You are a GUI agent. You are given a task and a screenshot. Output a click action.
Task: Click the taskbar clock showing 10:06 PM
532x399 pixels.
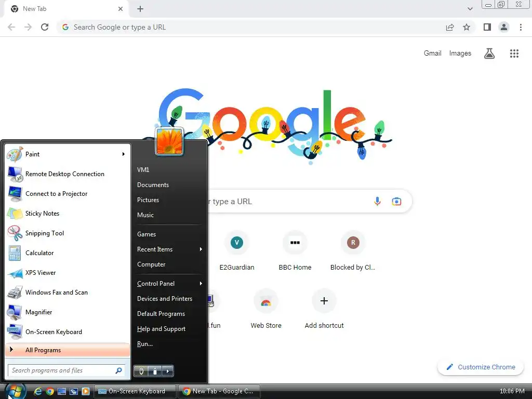512,391
